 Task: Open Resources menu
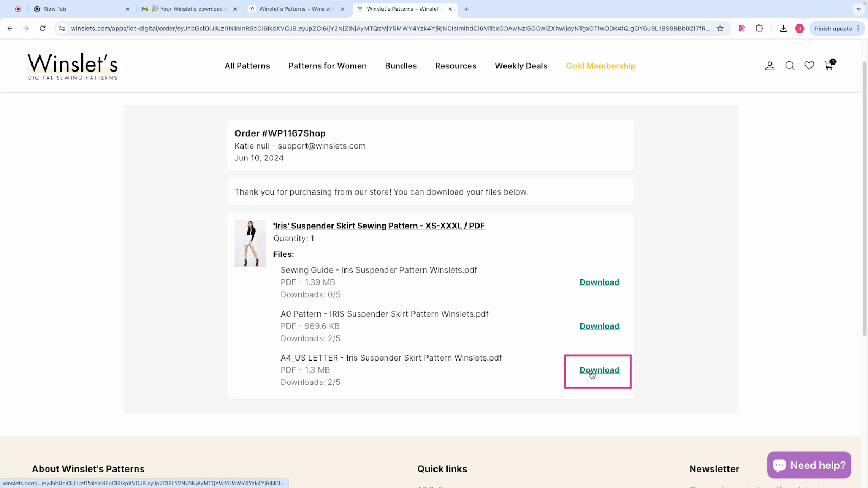coord(456,66)
